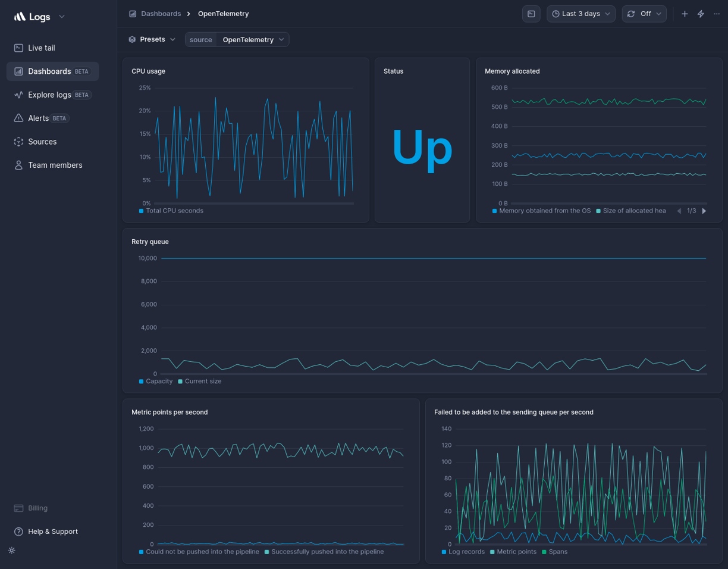728x569 pixels.
Task: Open the source OpenTelemetry filter dropdown
Action: [x=237, y=39]
